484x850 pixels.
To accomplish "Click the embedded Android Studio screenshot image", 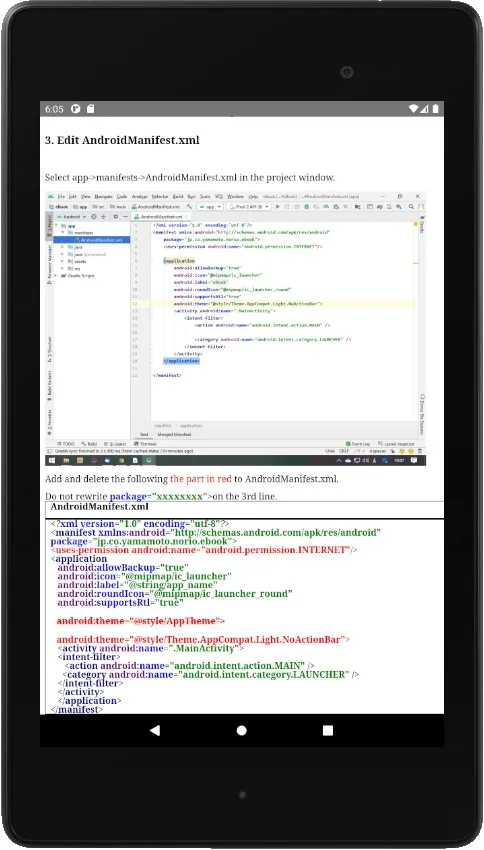I will 235,328.
